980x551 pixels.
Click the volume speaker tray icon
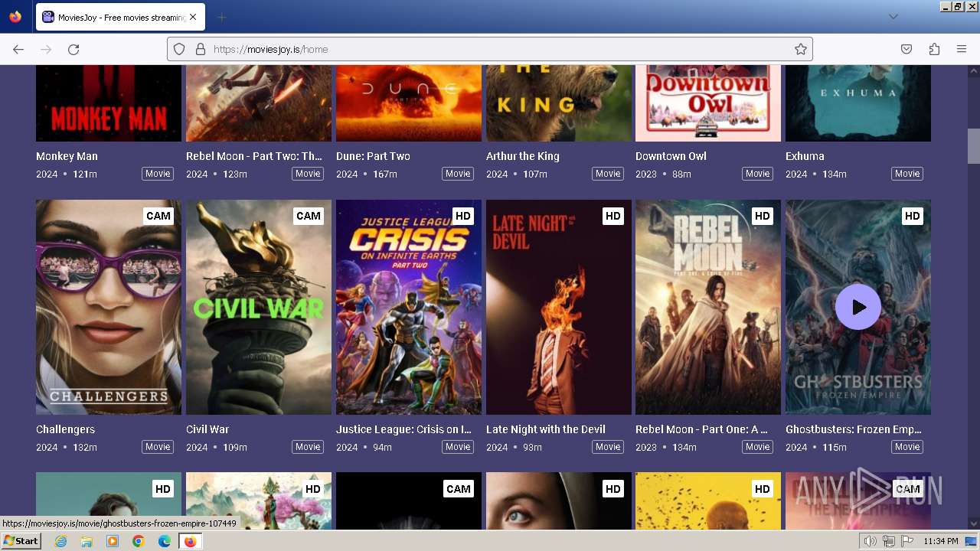click(x=871, y=541)
